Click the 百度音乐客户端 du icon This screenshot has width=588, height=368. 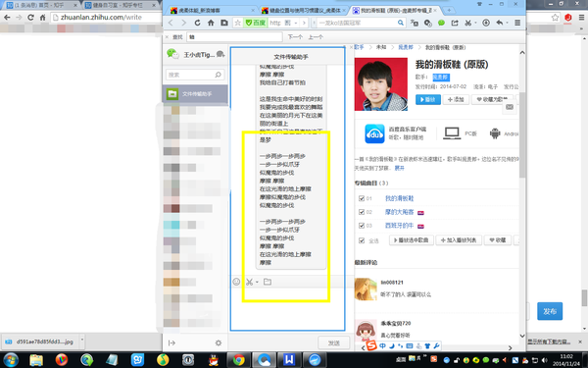(374, 133)
